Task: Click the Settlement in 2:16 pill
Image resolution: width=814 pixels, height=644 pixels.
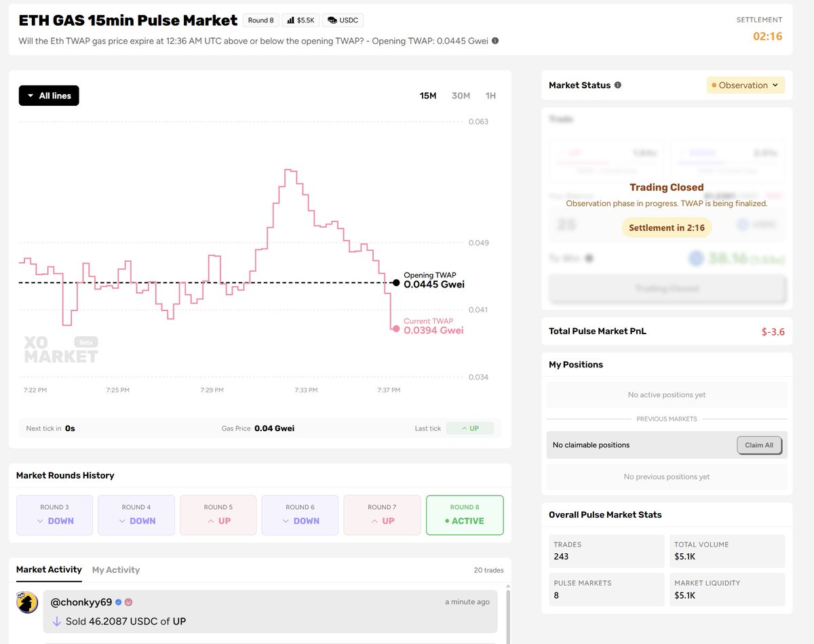Action: [666, 227]
